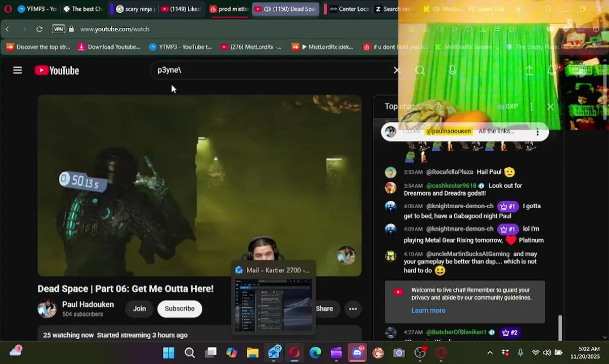This screenshot has width=609, height=364.
Task: Click the Join button
Action: (139, 308)
